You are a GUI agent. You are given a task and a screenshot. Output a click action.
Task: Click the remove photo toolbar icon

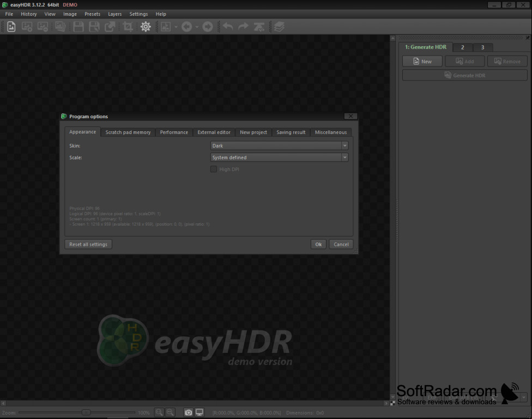point(43,27)
